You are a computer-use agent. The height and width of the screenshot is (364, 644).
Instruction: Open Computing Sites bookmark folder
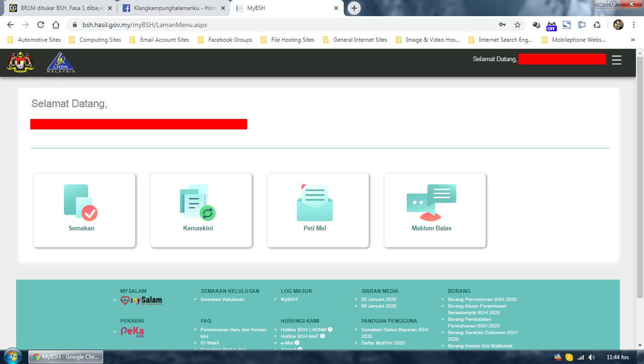pos(95,40)
